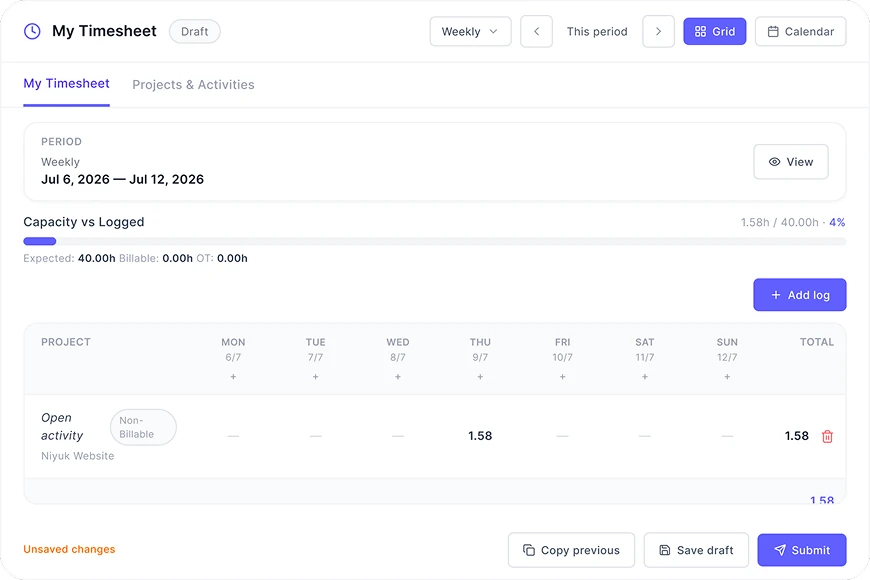Click the row total 1.58 value
The width and height of the screenshot is (870, 580).
(x=797, y=436)
